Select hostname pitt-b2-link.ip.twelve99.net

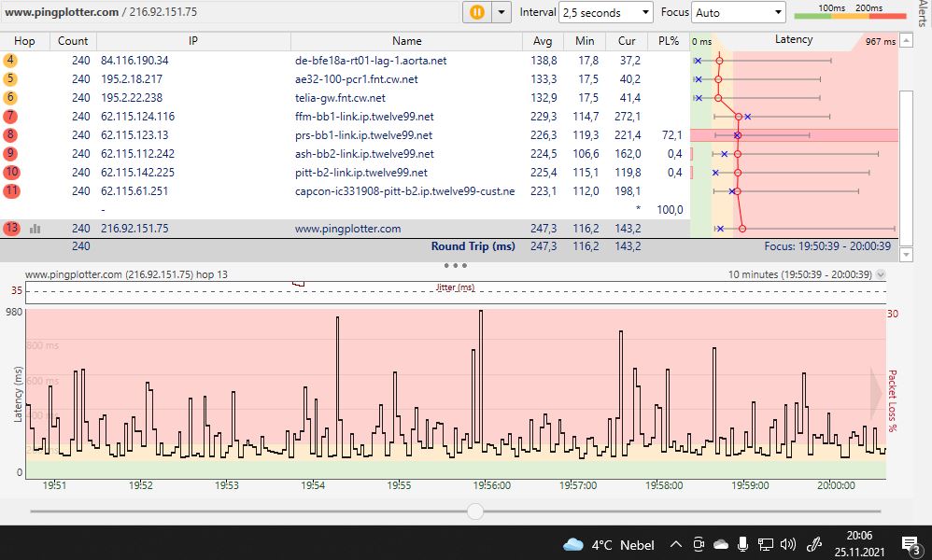361,173
